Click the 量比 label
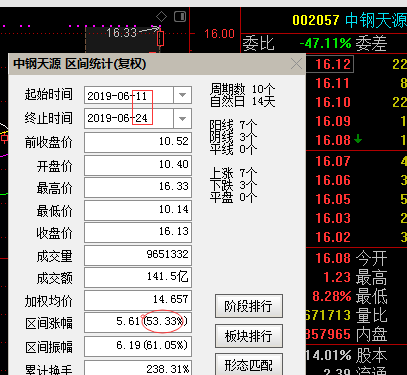 click(371, 315)
